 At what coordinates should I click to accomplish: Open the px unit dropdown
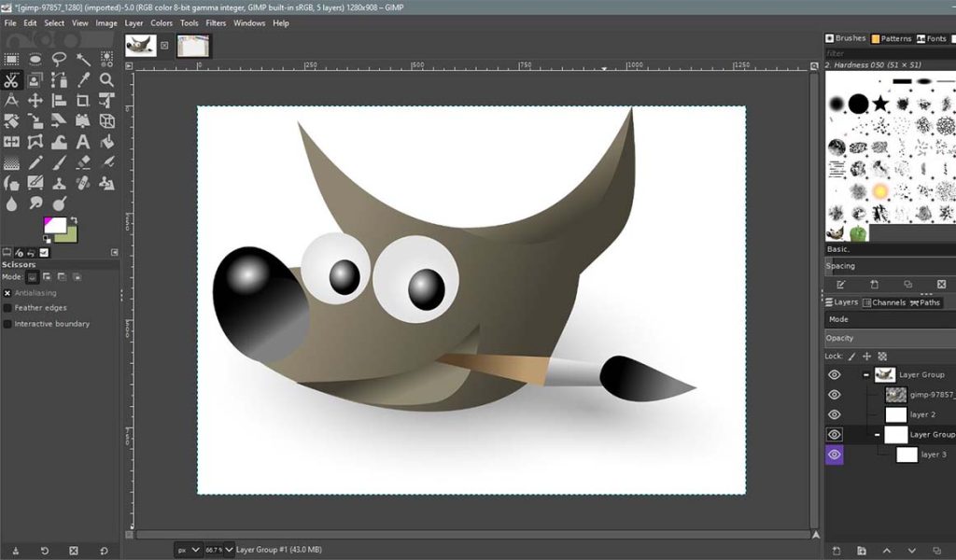(189, 550)
